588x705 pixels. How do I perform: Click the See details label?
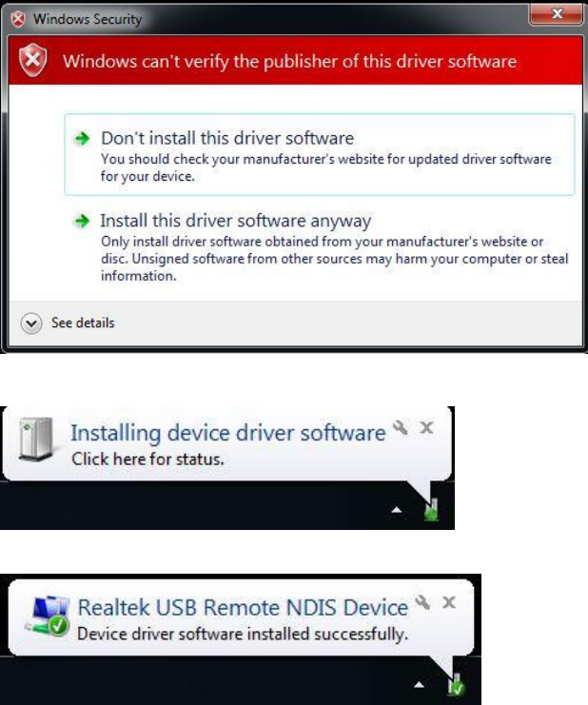click(83, 323)
